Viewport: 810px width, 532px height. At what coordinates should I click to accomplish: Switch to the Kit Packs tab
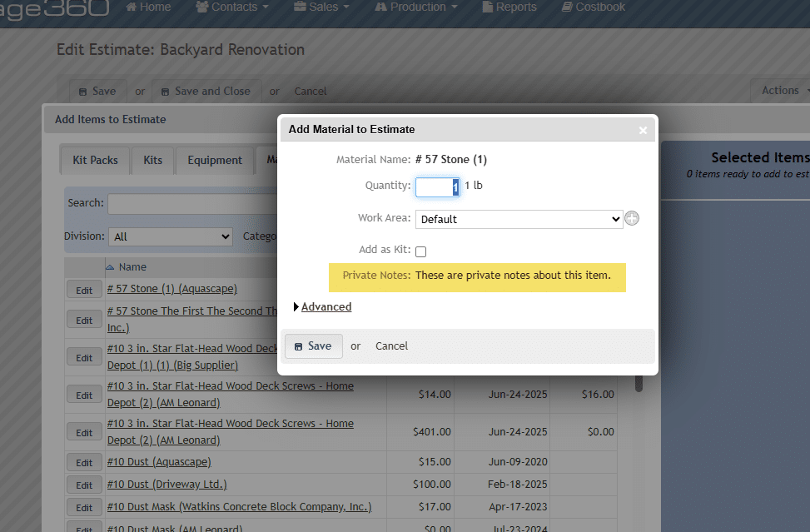point(95,161)
